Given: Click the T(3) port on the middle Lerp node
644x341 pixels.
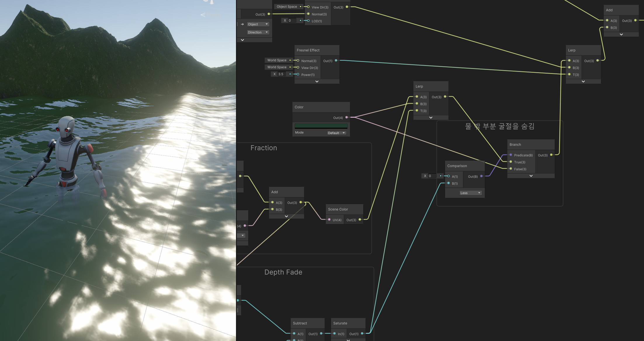Looking at the screenshot, I should point(417,110).
